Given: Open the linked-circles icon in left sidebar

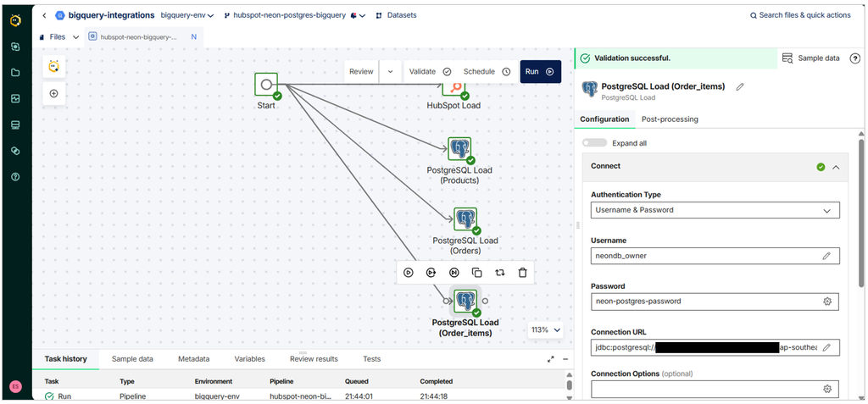Looking at the screenshot, I should coord(15,151).
